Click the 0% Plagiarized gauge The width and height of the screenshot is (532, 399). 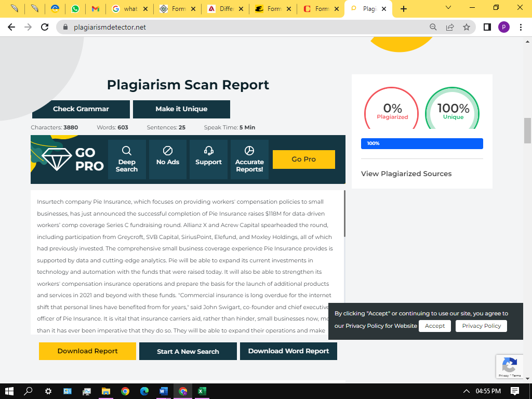(x=392, y=108)
